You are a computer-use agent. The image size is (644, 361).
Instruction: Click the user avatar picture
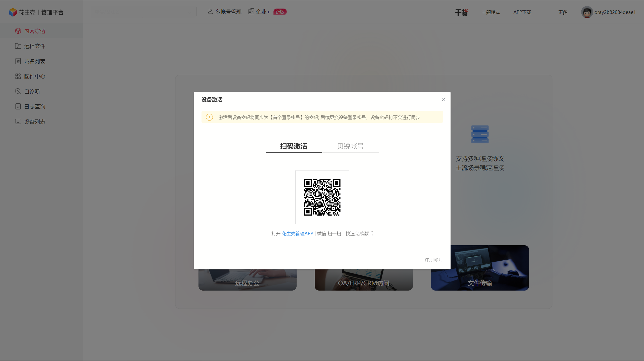tap(587, 12)
